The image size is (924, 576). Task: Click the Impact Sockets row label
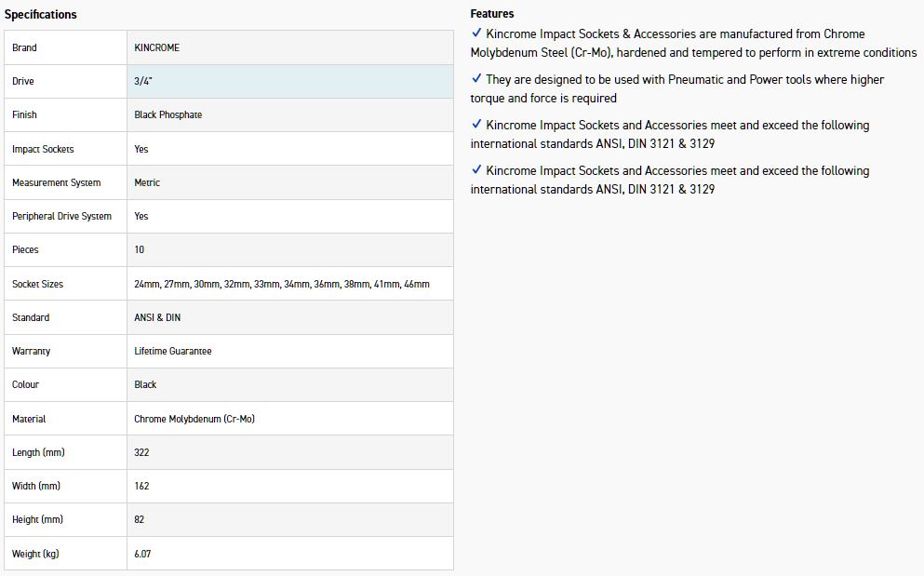pyautogui.click(x=43, y=149)
